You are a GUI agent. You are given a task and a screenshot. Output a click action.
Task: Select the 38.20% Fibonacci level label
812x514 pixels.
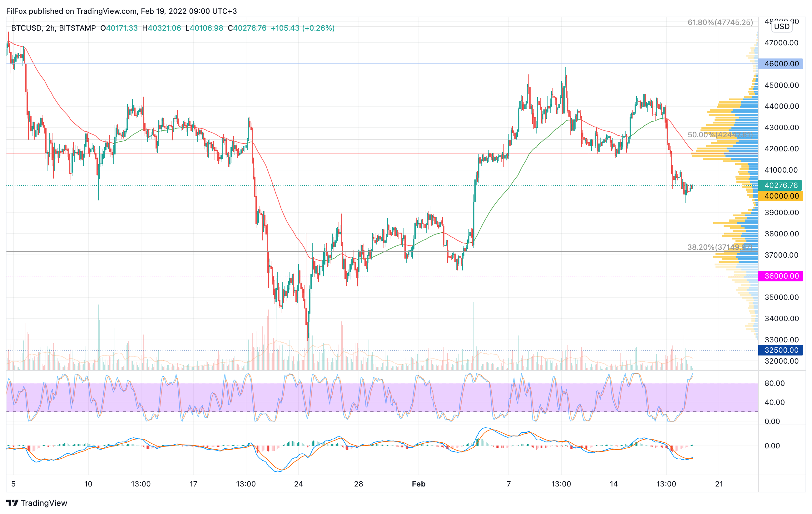(x=719, y=247)
